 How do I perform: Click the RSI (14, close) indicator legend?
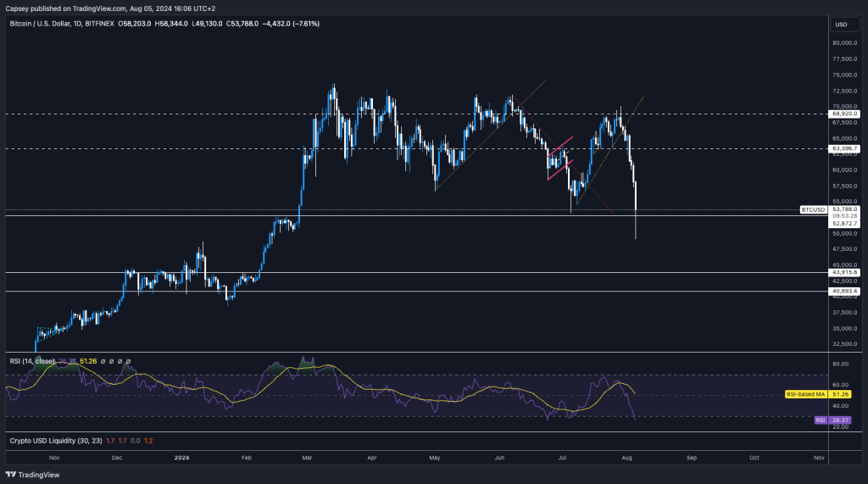[31, 361]
